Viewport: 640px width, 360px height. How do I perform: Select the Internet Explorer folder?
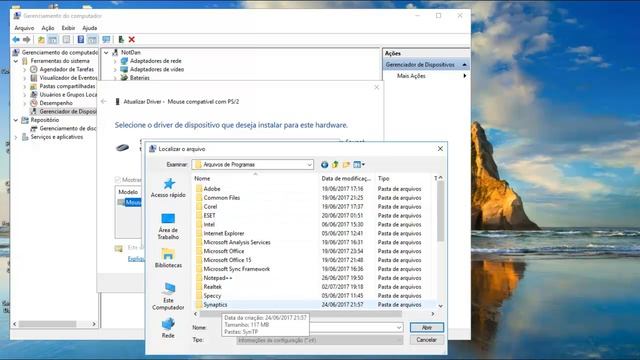(x=224, y=233)
